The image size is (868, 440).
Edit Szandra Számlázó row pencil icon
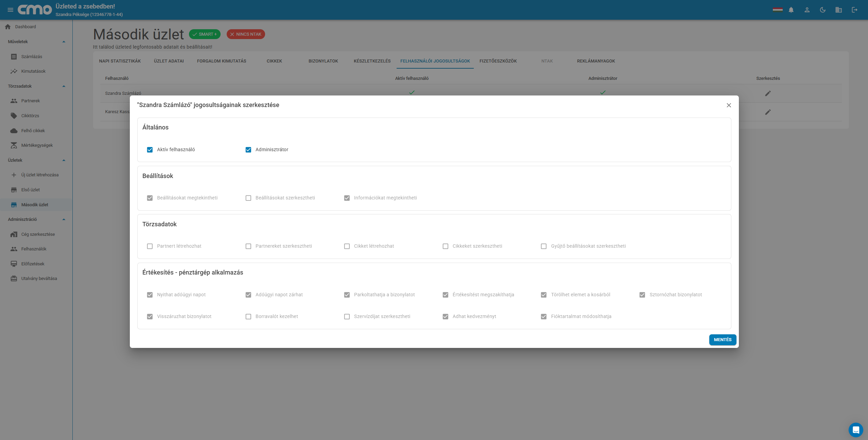click(768, 93)
